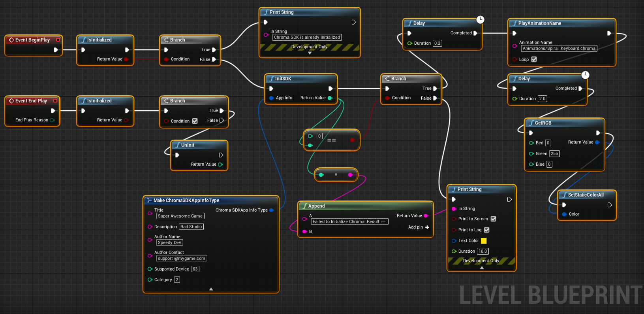Click the Event BeginPlay red delegate pin
The height and width of the screenshot is (314, 644).
(58, 40)
